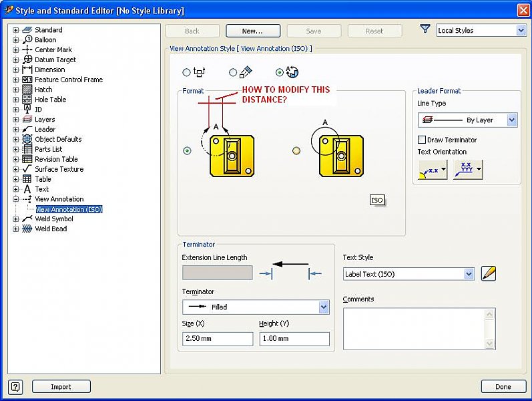Click the New... button
The height and width of the screenshot is (401, 532).
pyautogui.click(x=252, y=31)
